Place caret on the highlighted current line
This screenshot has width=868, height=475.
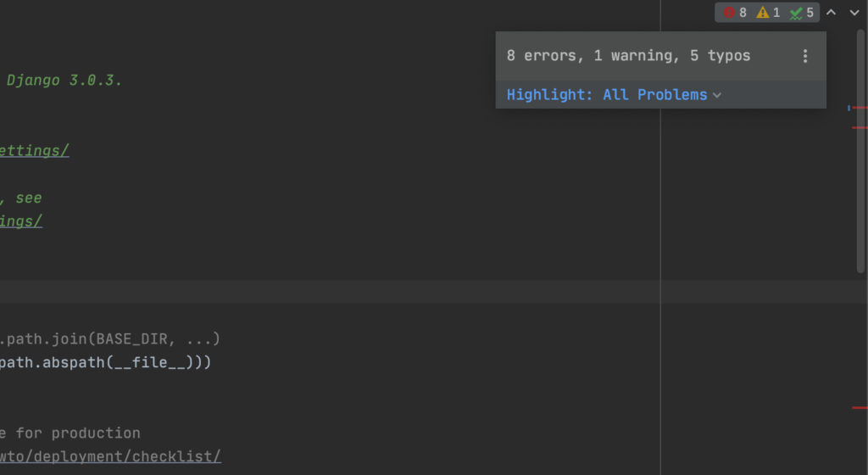click(x=434, y=292)
